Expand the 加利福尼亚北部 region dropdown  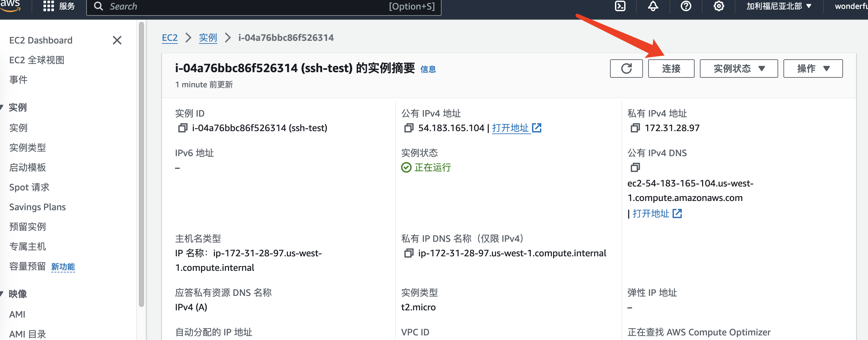[x=779, y=6]
